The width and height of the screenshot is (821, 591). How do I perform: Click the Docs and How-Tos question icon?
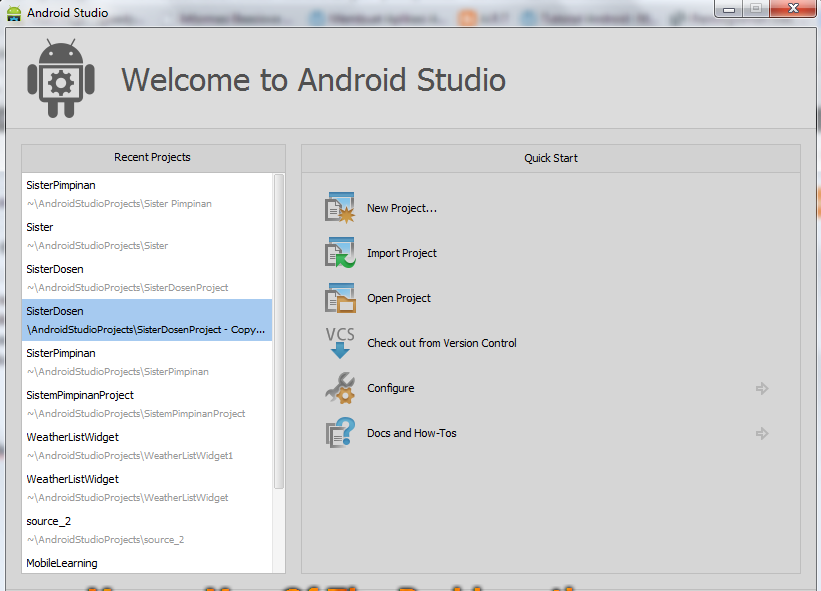[x=340, y=433]
